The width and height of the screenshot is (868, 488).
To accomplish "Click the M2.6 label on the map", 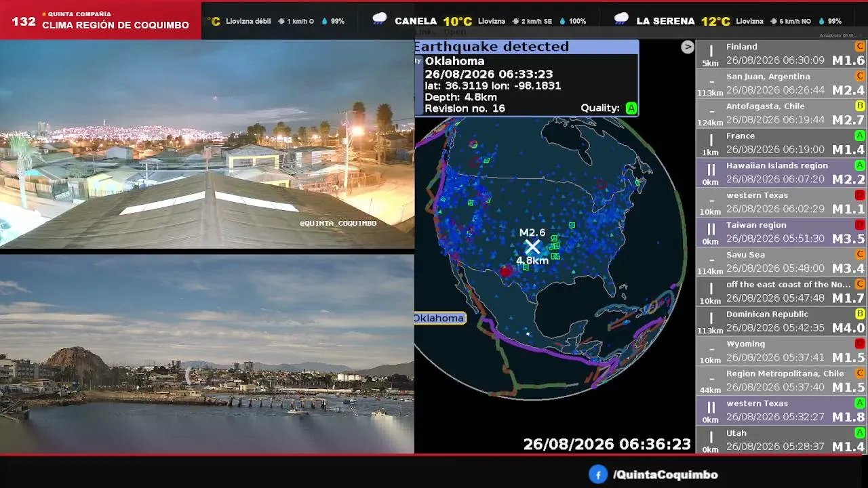I will point(532,232).
